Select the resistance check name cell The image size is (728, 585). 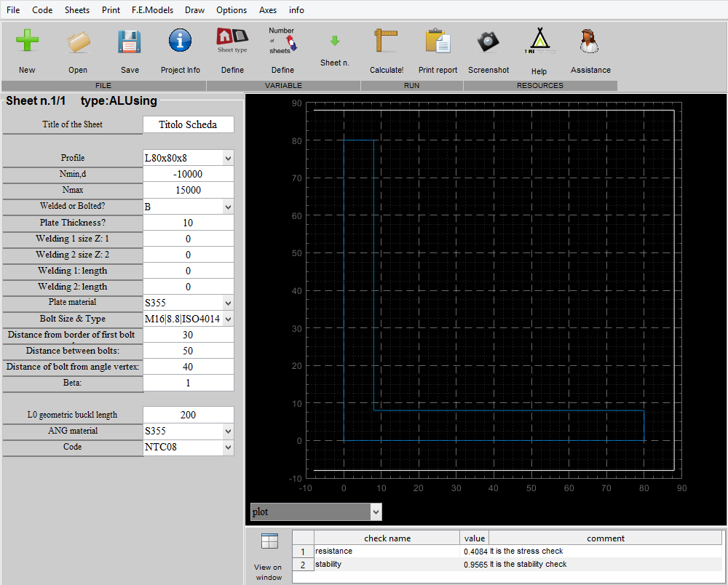point(387,551)
